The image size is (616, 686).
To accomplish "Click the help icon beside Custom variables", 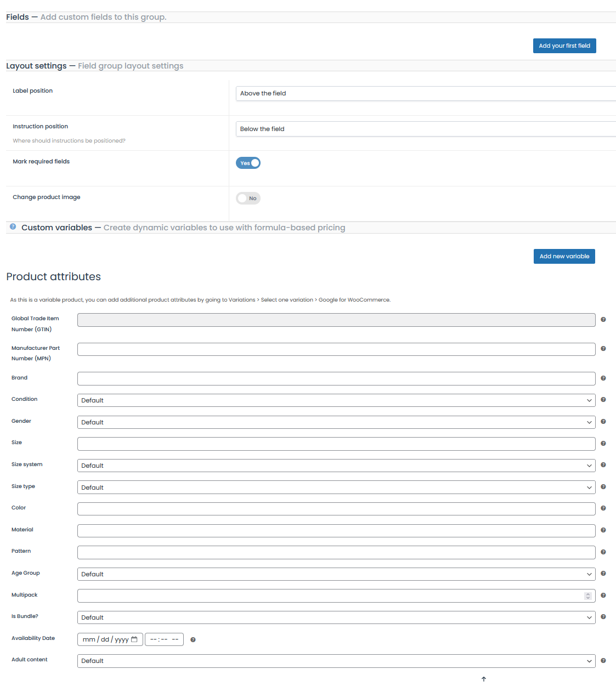I will (x=13, y=226).
